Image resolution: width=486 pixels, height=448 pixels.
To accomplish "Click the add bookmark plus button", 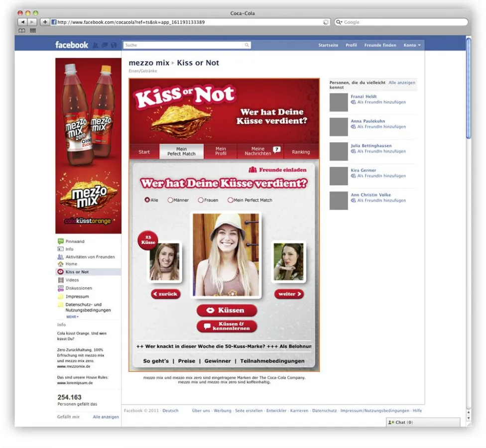I will point(45,22).
